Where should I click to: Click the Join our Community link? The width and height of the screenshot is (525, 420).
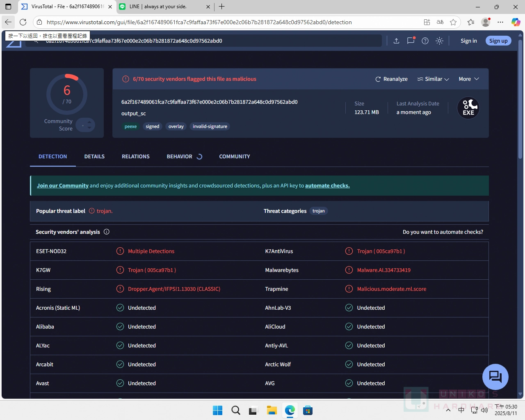tap(63, 185)
